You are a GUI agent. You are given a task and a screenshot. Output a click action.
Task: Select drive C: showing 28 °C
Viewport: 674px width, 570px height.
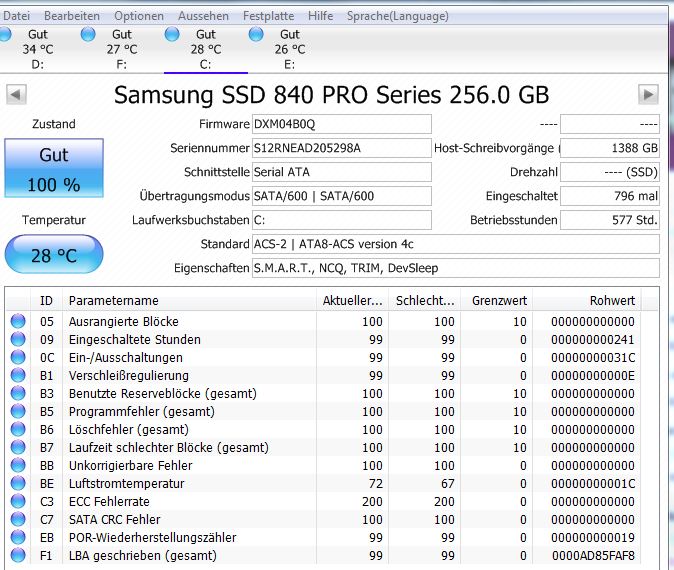click(x=205, y=49)
